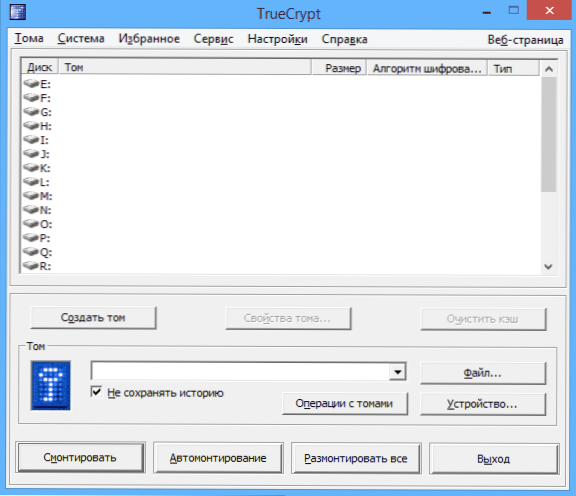The height and width of the screenshot is (496, 576).
Task: Click the TrueCrypt logo in Том group
Action: tap(51, 385)
